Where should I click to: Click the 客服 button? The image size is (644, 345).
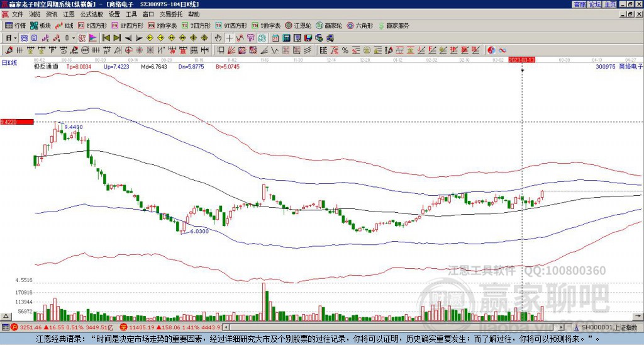point(580,4)
